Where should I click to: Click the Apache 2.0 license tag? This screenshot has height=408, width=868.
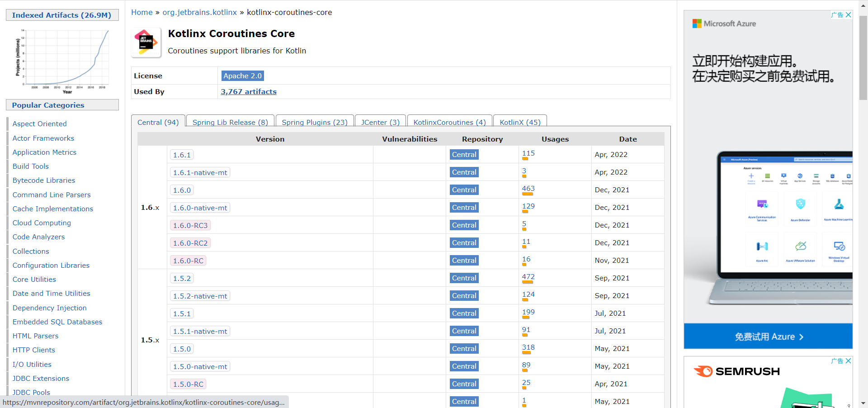click(x=242, y=76)
